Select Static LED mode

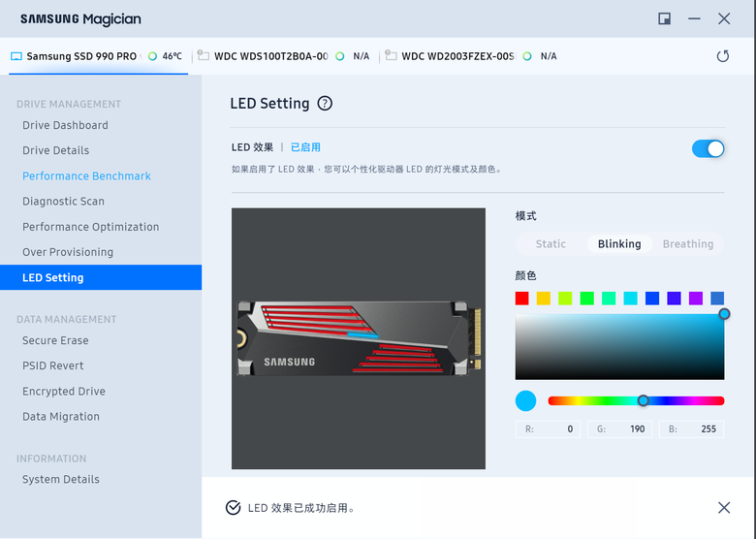tap(551, 244)
